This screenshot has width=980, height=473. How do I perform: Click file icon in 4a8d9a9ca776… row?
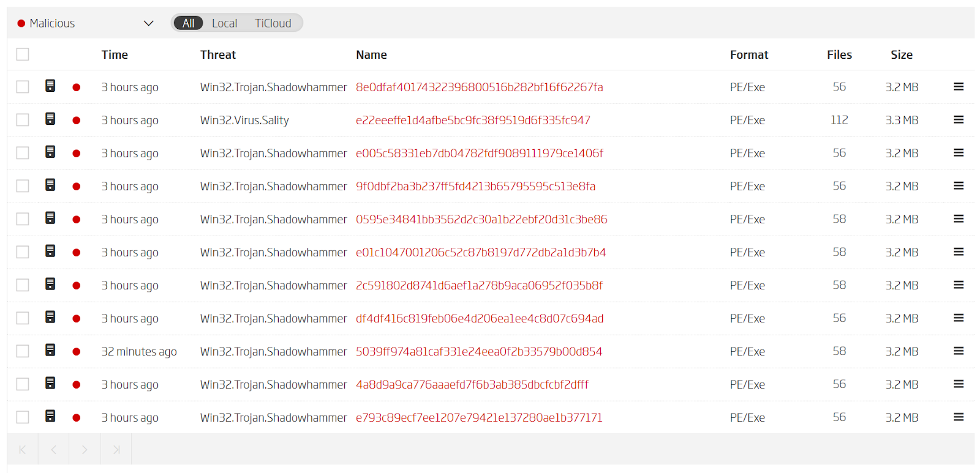pyautogui.click(x=50, y=383)
